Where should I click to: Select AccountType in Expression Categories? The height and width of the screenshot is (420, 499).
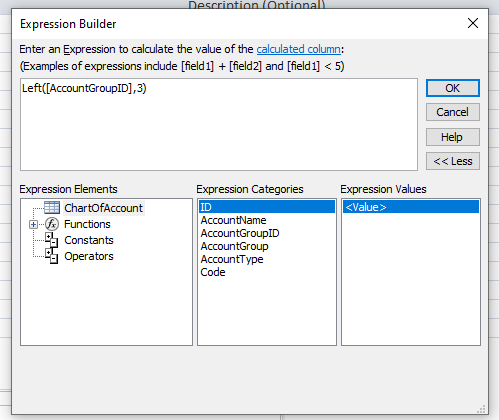click(232, 259)
